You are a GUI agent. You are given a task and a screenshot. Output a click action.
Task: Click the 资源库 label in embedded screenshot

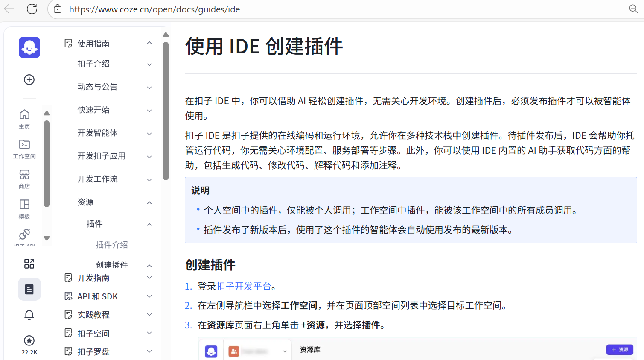pos(310,350)
